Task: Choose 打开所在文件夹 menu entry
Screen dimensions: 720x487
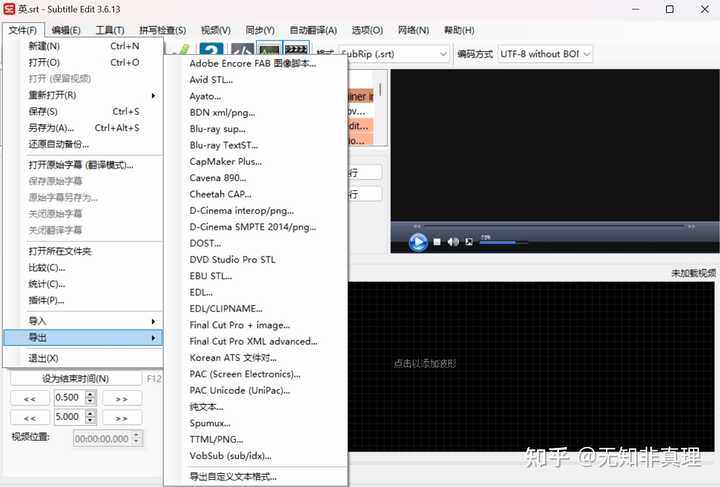Action: click(x=83, y=251)
